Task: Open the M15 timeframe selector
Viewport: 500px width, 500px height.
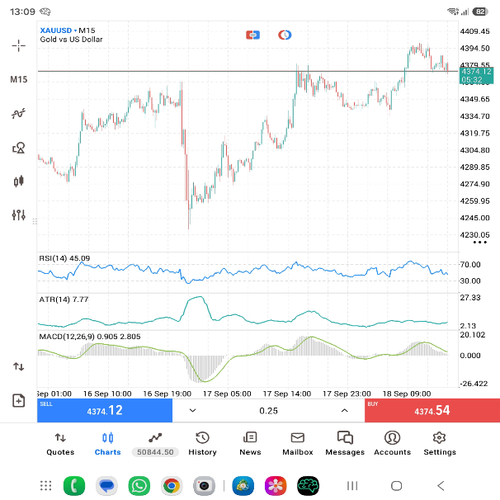Action: 19,79
